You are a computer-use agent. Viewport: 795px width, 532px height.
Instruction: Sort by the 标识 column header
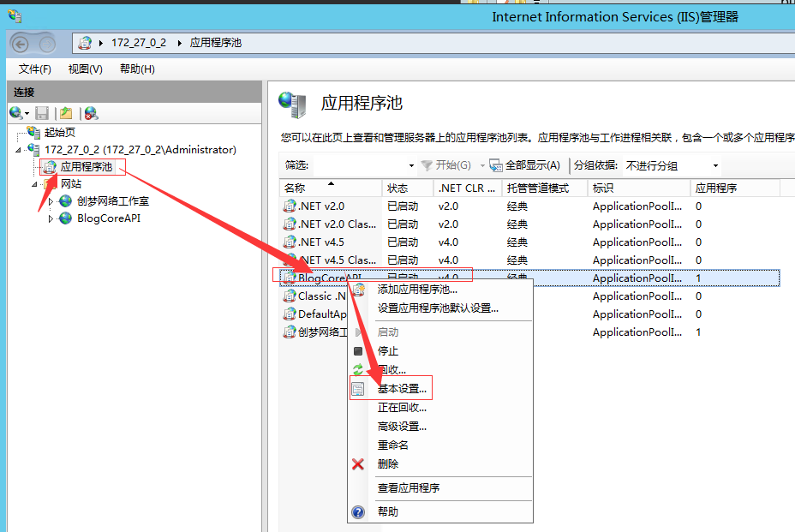coord(639,188)
